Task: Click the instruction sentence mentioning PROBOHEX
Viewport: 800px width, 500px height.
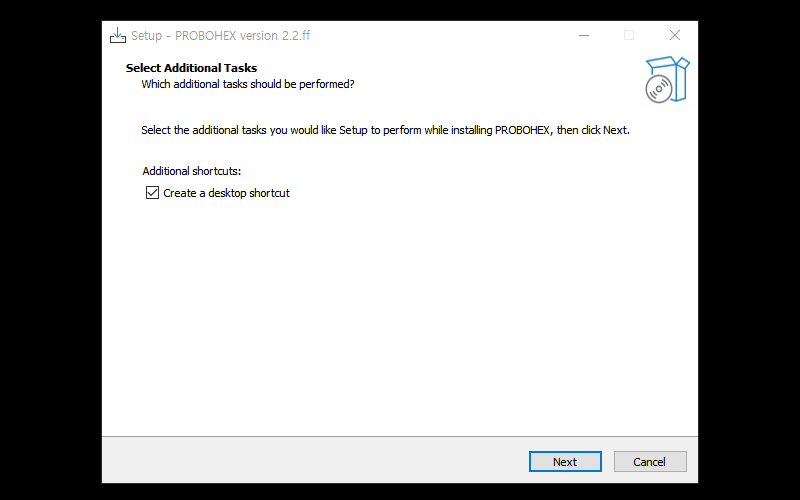Action: click(386, 130)
